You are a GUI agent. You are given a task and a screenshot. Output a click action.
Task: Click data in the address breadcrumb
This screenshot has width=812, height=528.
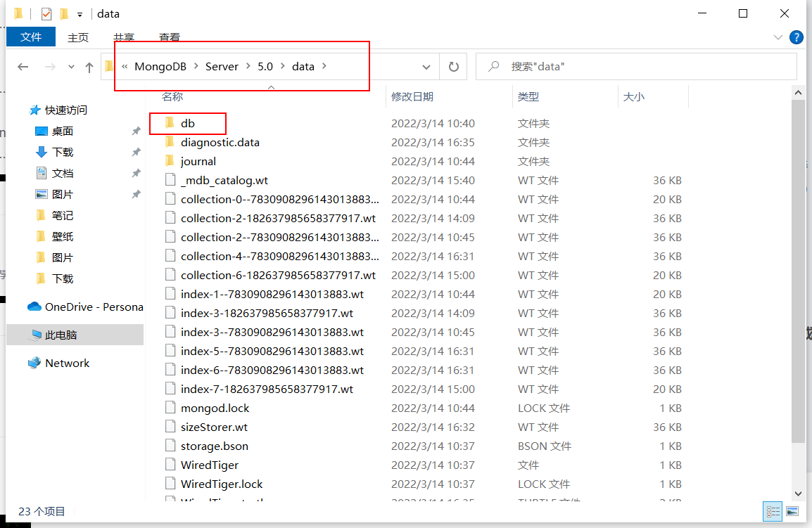[303, 67]
